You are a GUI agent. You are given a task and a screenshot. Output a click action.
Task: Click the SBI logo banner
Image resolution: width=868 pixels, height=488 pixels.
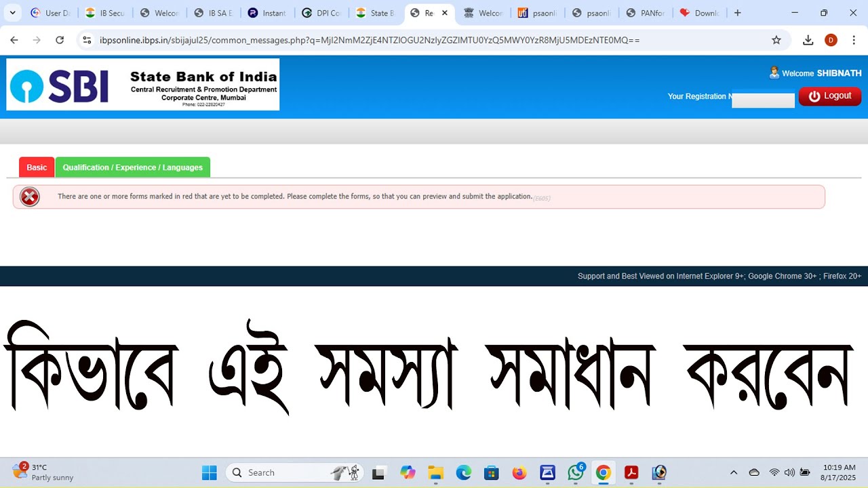point(143,85)
